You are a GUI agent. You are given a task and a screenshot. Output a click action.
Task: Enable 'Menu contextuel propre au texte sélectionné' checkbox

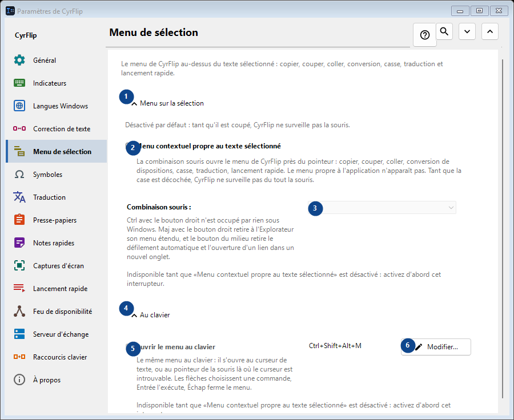129,146
